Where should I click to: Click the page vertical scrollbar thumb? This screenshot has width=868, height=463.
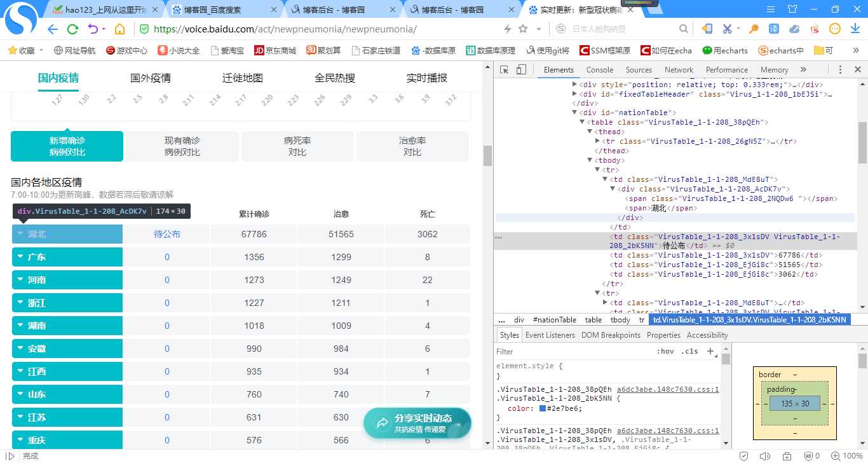pos(487,156)
